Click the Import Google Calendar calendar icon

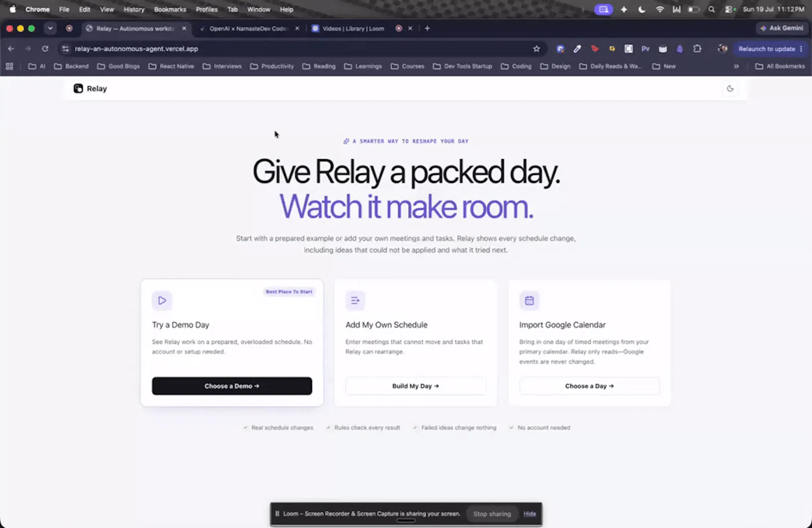[x=529, y=301]
